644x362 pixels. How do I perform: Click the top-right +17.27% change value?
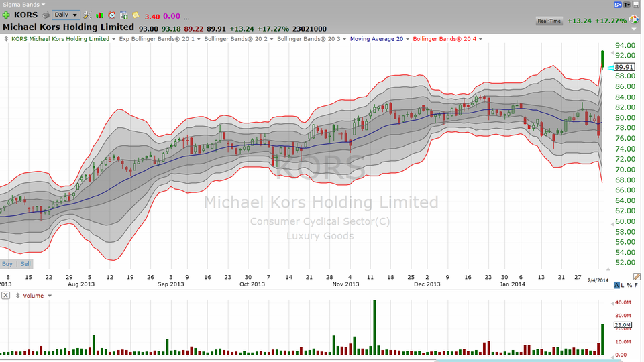tap(610, 21)
